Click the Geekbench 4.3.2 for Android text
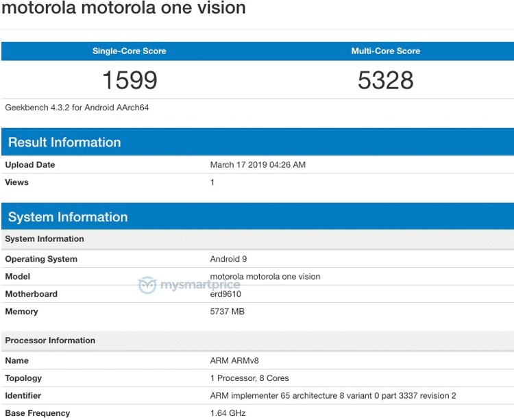Image resolution: width=514 pixels, height=420 pixels. coord(77,108)
